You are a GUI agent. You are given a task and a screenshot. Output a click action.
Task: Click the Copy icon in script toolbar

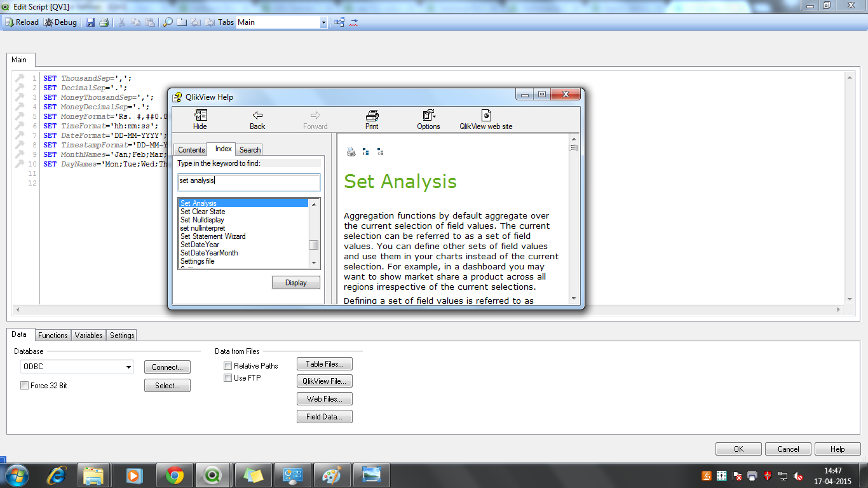tap(136, 22)
